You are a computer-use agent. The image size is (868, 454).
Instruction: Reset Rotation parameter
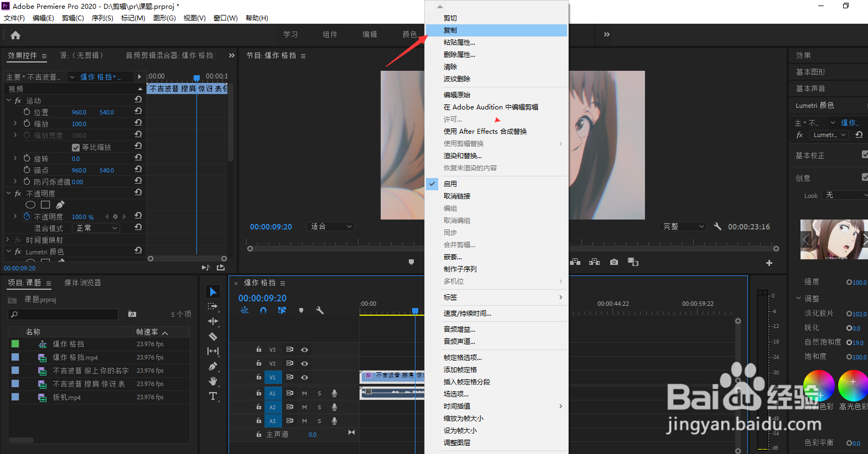pyautogui.click(x=138, y=157)
